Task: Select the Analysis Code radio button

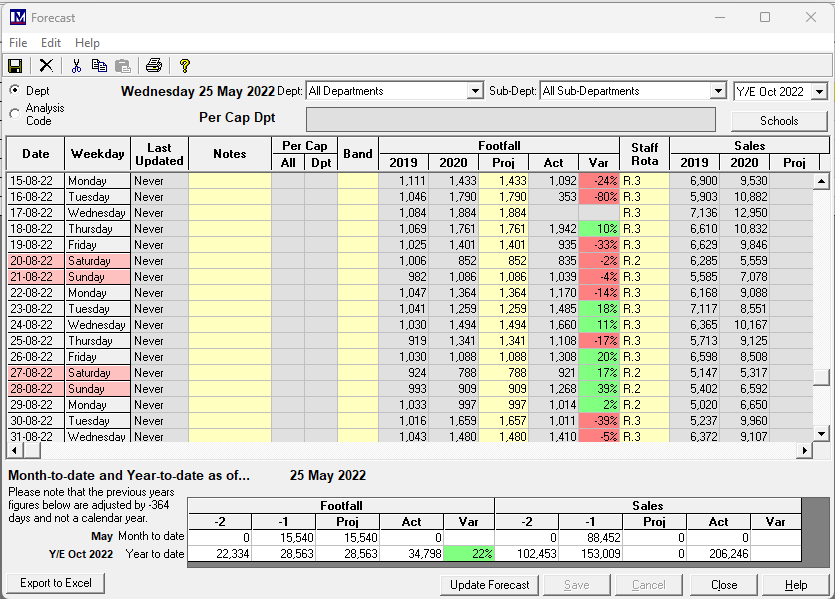Action: click(x=15, y=114)
